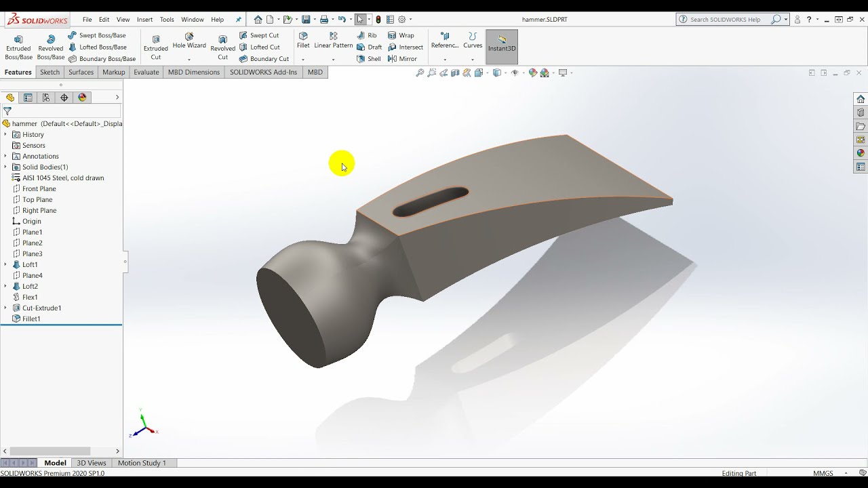Apply the Fillet tool
The image size is (868, 488).
[x=303, y=41]
